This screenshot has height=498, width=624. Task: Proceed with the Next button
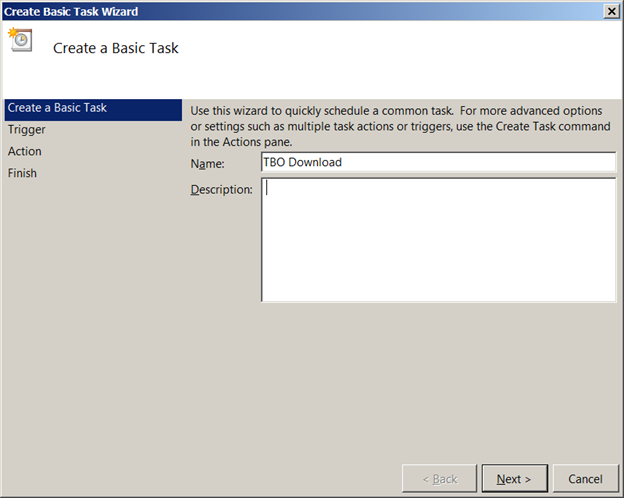pos(515,478)
